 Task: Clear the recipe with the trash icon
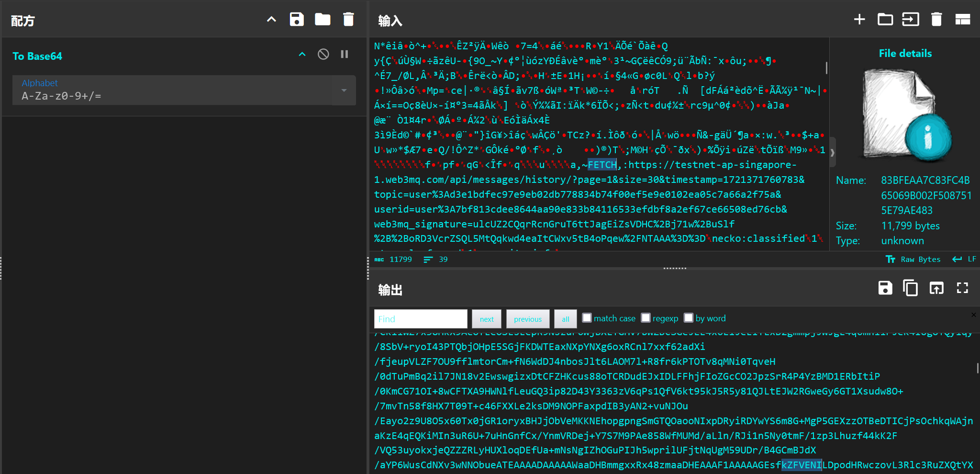[348, 20]
